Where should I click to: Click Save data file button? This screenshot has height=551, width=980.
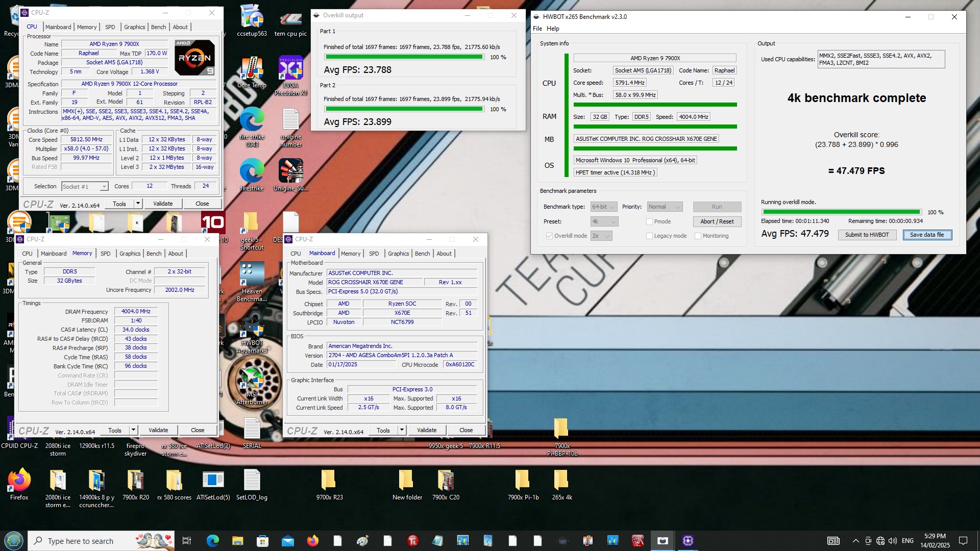coord(927,235)
